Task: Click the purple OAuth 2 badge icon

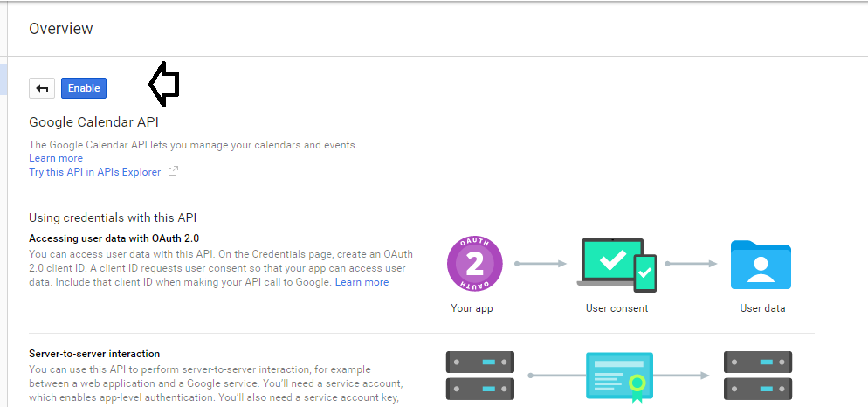Action: tap(475, 264)
